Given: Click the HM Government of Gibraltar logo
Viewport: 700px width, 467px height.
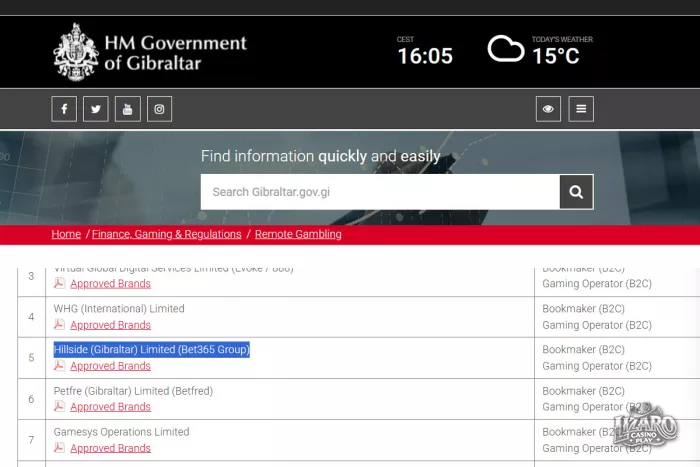Looking at the screenshot, I should pyautogui.click(x=150, y=52).
